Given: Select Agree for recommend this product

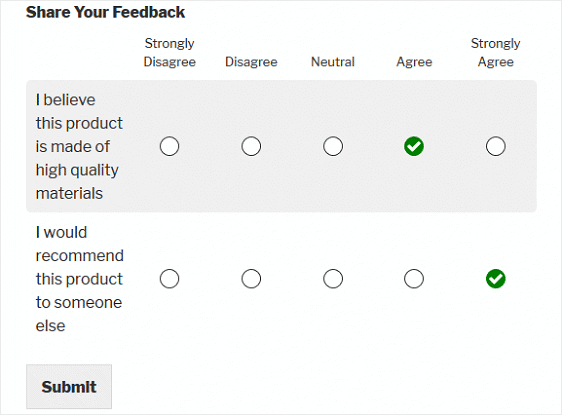Looking at the screenshot, I should pos(414,279).
